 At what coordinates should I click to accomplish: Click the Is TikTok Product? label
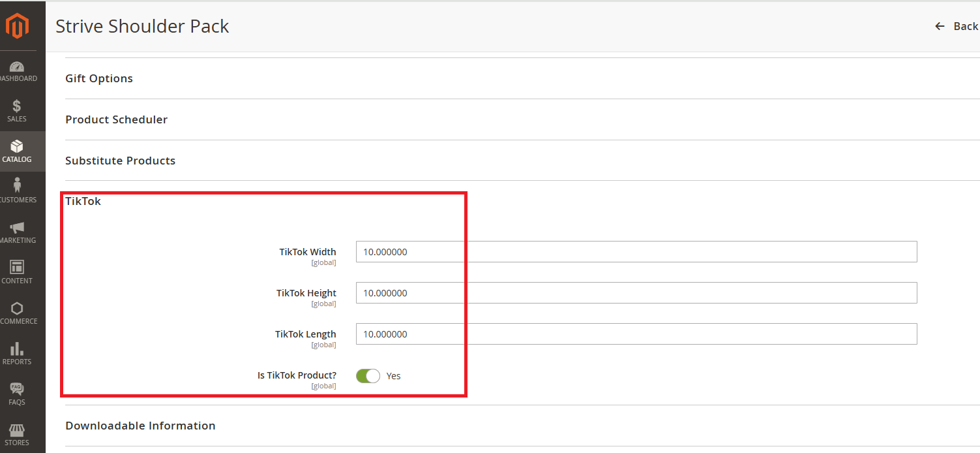click(x=297, y=375)
